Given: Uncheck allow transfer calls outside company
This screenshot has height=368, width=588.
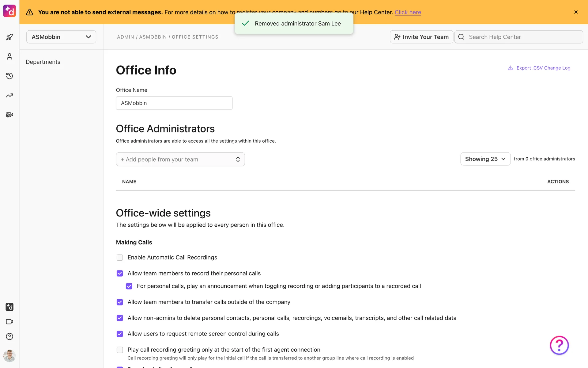Looking at the screenshot, I should tap(120, 302).
